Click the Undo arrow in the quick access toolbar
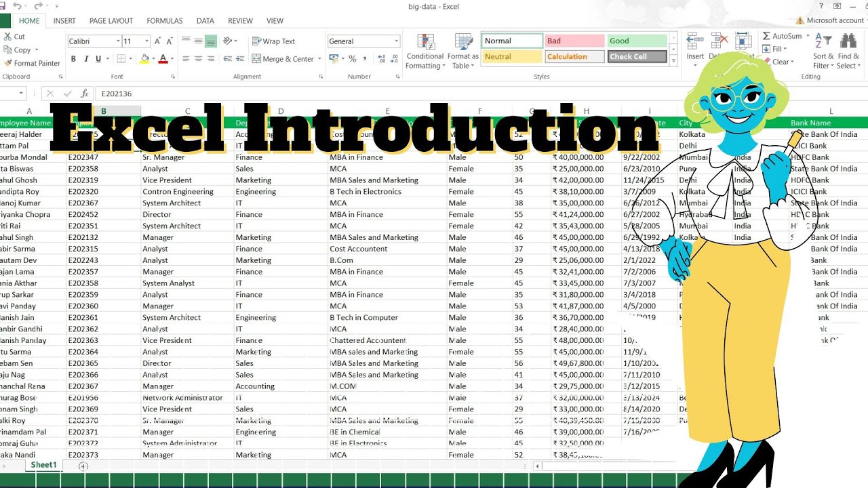868x488 pixels. 18,6
